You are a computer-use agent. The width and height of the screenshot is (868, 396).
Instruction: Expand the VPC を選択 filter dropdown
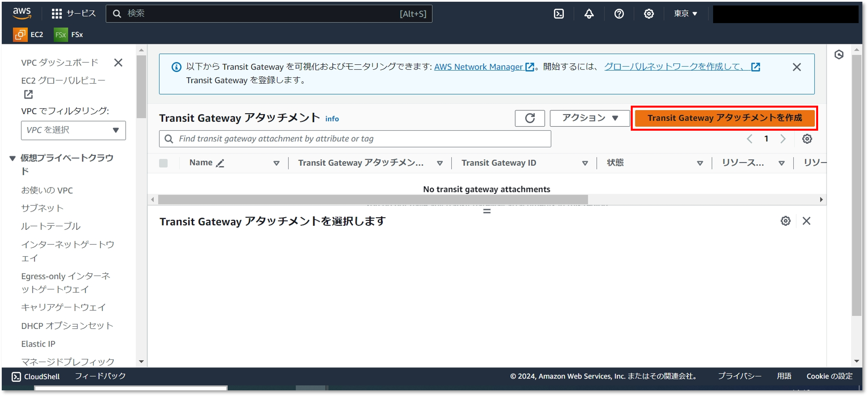[73, 130]
